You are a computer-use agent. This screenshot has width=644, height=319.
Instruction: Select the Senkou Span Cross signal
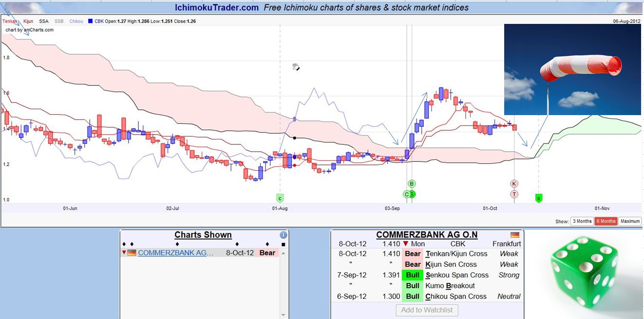(457, 275)
